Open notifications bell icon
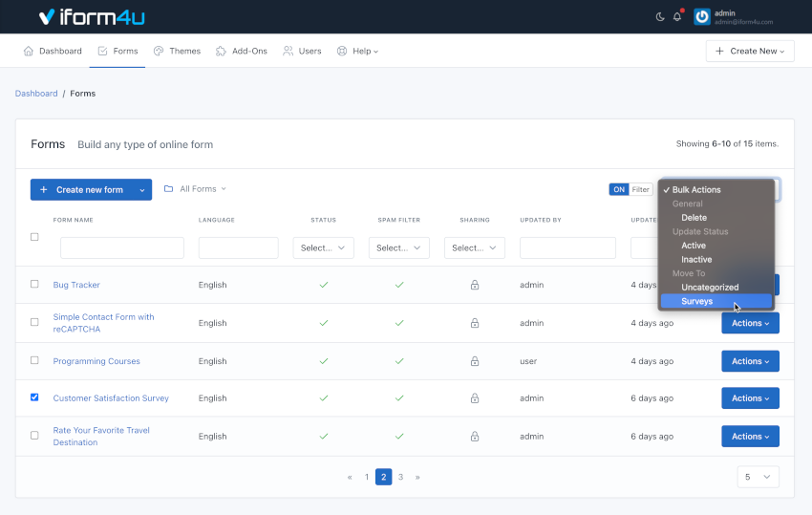 677,17
